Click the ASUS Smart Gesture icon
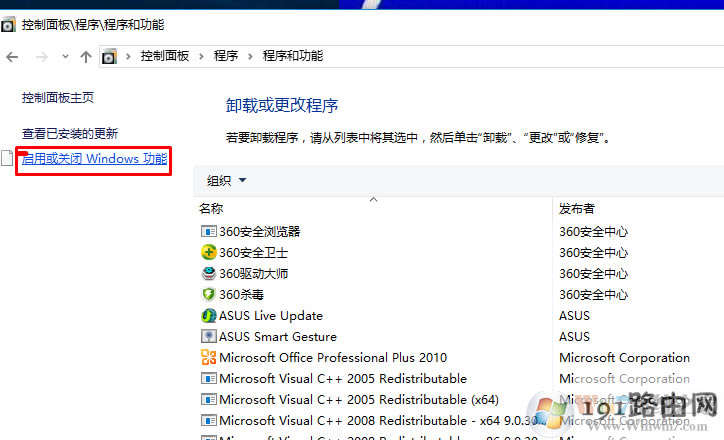The image size is (724, 440). tap(209, 336)
